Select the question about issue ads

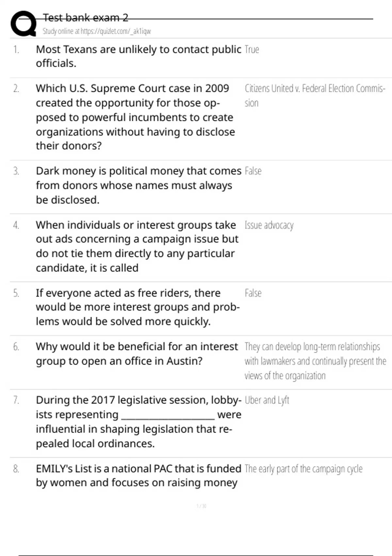pos(137,246)
